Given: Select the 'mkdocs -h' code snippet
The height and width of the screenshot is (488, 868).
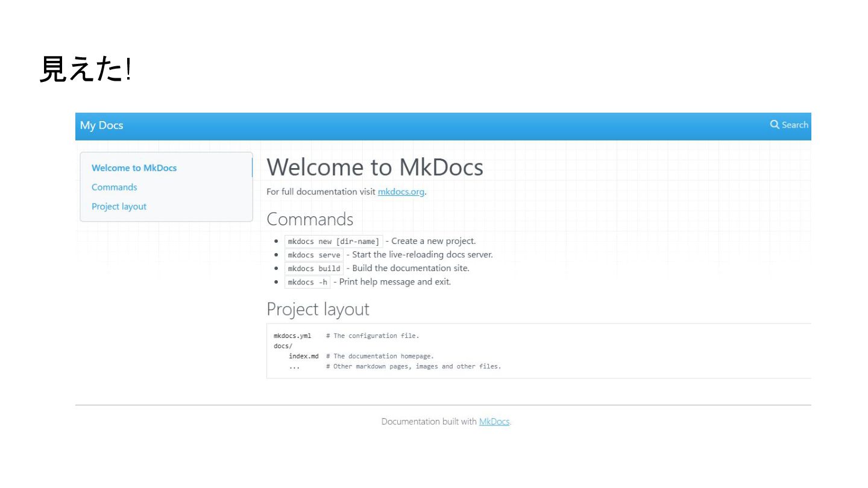Looking at the screenshot, I should coord(307,282).
